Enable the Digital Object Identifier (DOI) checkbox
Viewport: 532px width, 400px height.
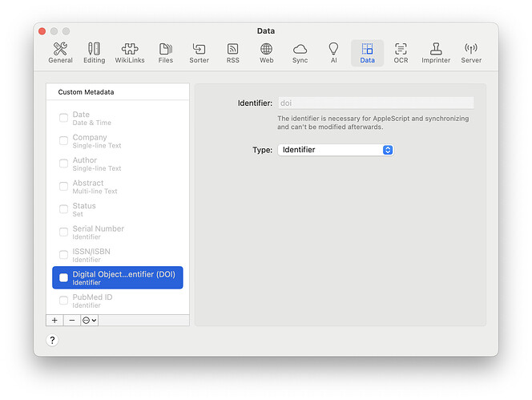64,278
